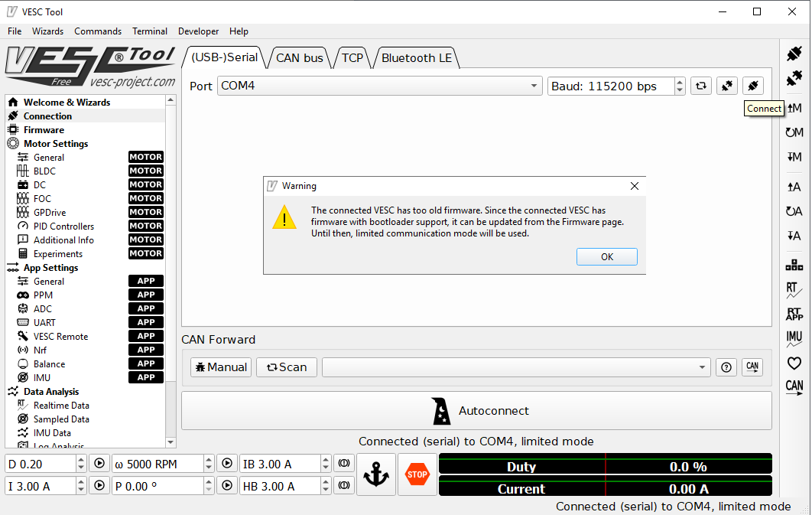This screenshot has height=515, width=812.
Task: Switch to the Bluetooth LE tab
Action: (x=417, y=58)
